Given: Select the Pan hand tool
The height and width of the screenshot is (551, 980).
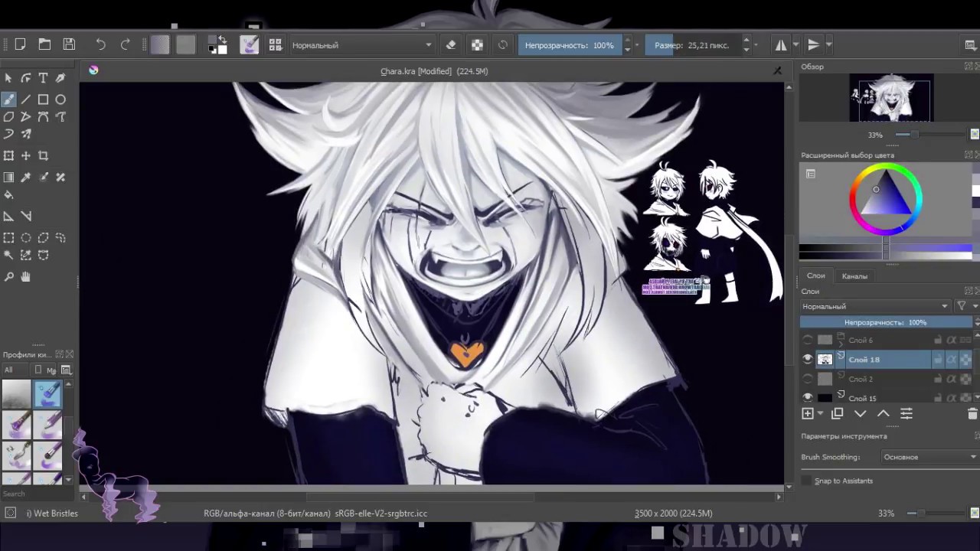Looking at the screenshot, I should (25, 277).
